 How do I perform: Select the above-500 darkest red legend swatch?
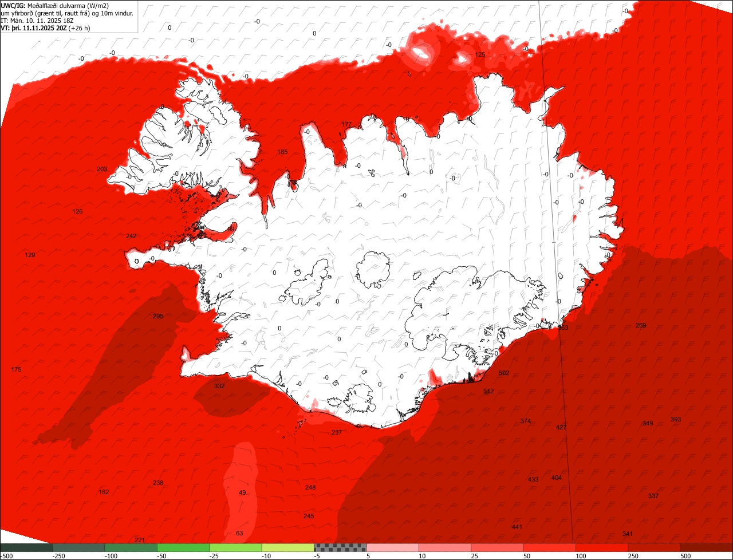click(x=707, y=547)
